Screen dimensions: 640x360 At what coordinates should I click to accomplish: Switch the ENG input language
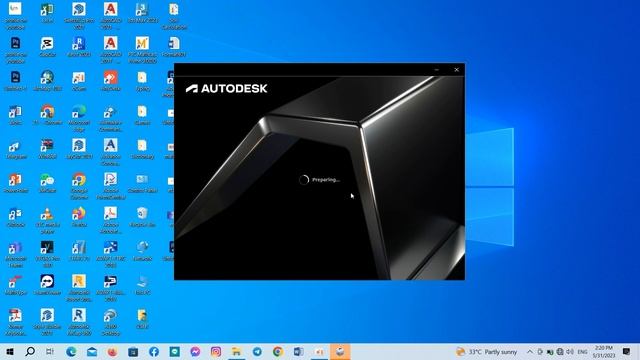coord(582,351)
